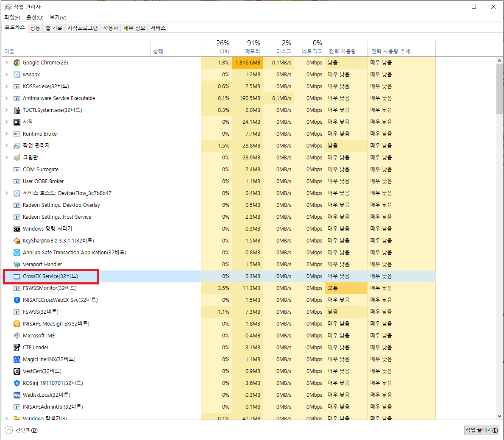Select the User OOBE Broker row

tap(219, 181)
